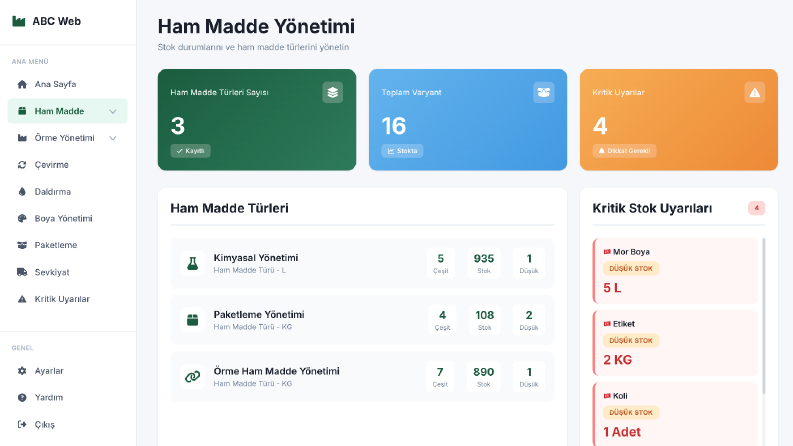The width and height of the screenshot is (793, 446).
Task: Open Ana Sayfa menu item
Action: pos(67,84)
